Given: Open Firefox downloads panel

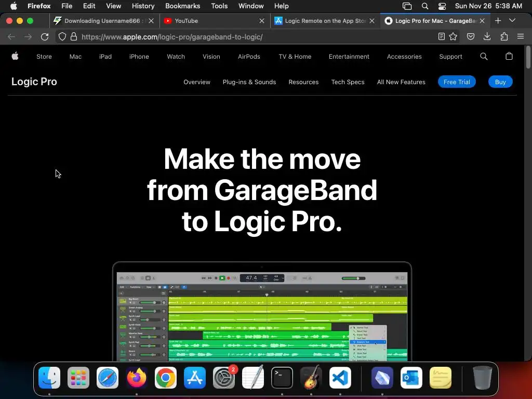Looking at the screenshot, I should (x=487, y=36).
